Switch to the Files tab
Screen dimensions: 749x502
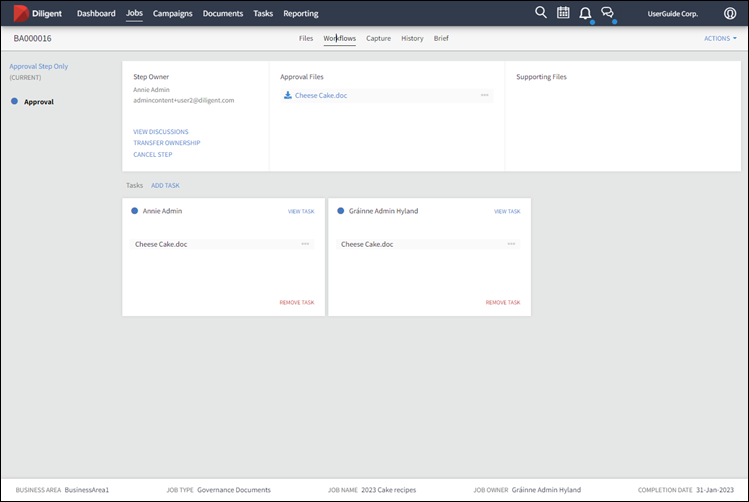click(x=306, y=38)
